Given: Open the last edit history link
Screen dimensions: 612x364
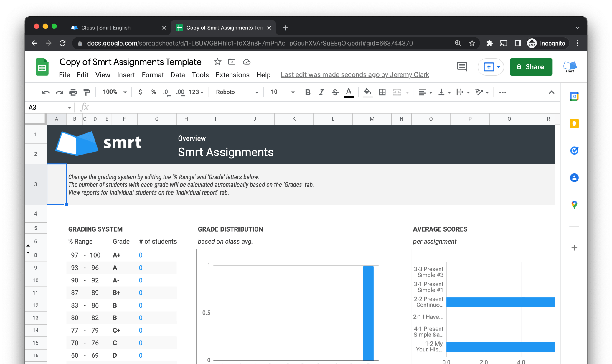Looking at the screenshot, I should tap(355, 75).
